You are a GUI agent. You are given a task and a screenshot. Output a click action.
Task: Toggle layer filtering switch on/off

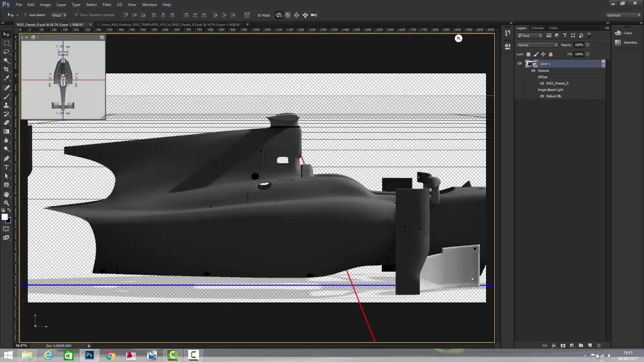click(x=589, y=35)
